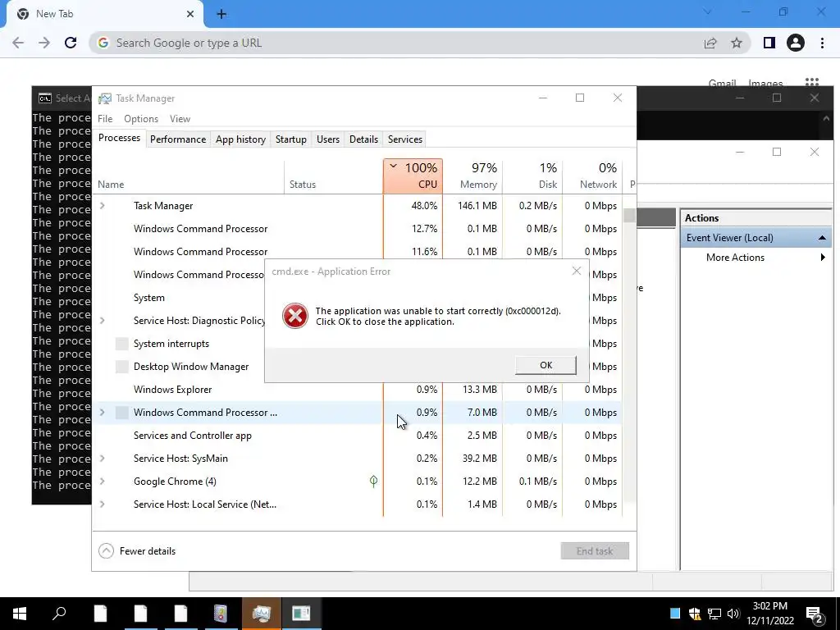The height and width of the screenshot is (630, 840).
Task: Sort processes by CPU column
Action: pyautogui.click(x=413, y=176)
